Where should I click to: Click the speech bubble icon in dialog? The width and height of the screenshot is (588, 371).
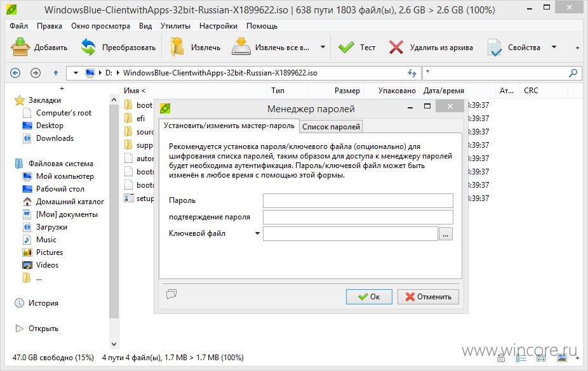[x=171, y=294]
